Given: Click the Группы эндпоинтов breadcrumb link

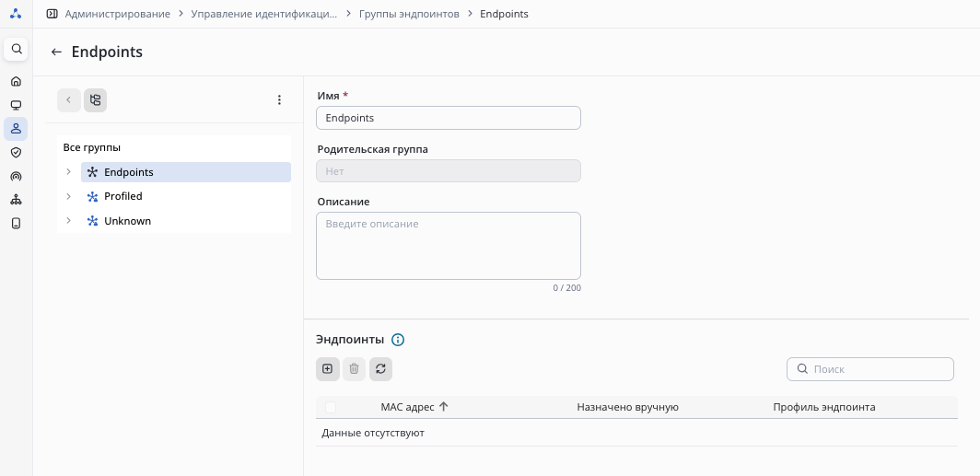Looking at the screenshot, I should (x=408, y=14).
